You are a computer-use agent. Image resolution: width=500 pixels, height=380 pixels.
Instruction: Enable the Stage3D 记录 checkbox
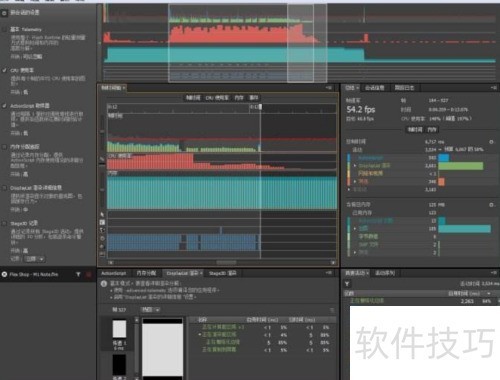4,223
